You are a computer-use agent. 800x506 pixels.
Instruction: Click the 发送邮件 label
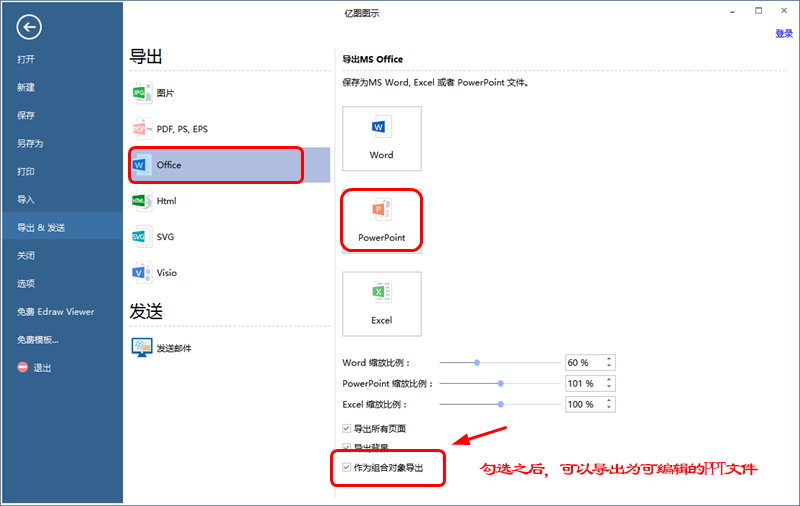coord(174,348)
